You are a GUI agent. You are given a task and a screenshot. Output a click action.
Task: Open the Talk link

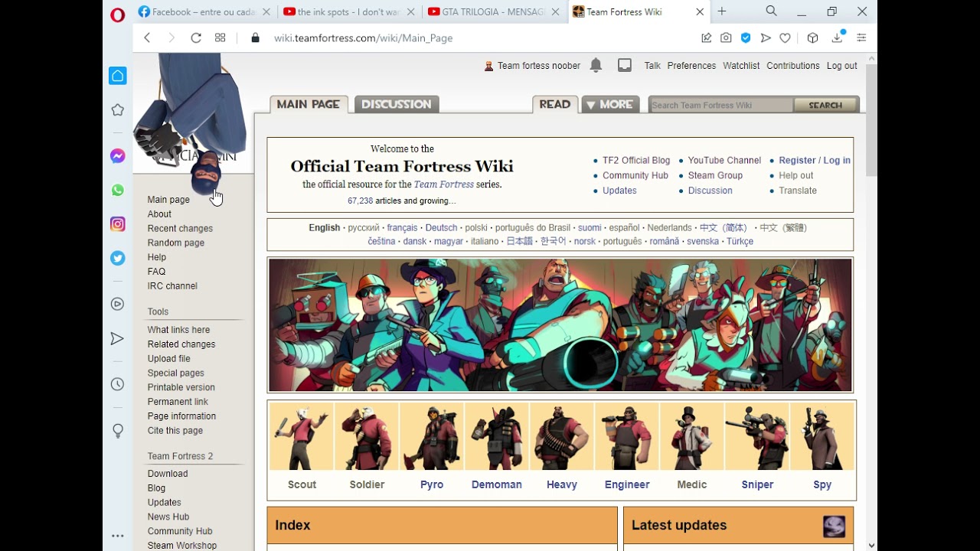click(652, 66)
